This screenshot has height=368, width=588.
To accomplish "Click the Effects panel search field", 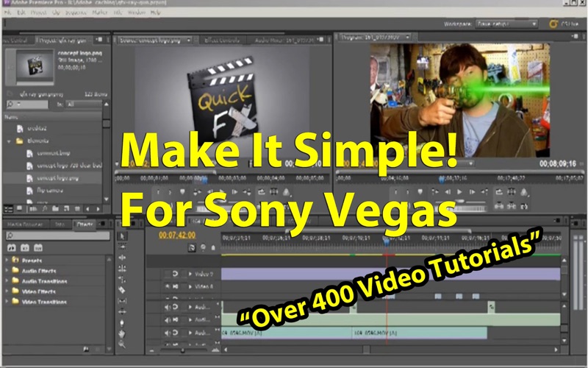I will pos(58,236).
